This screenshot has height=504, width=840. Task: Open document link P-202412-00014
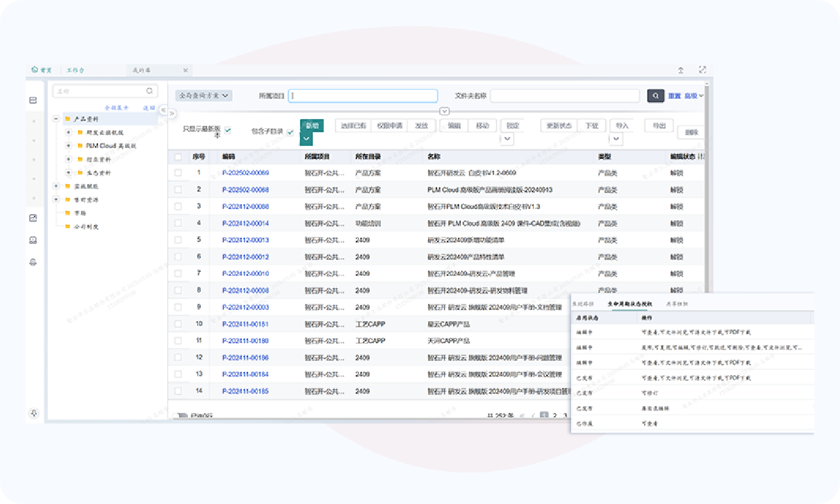[x=245, y=223]
